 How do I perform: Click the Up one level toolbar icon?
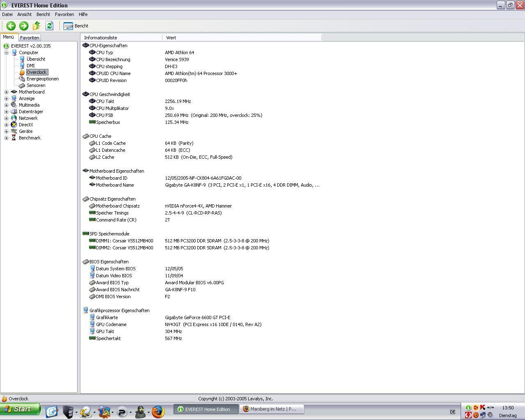(37, 26)
